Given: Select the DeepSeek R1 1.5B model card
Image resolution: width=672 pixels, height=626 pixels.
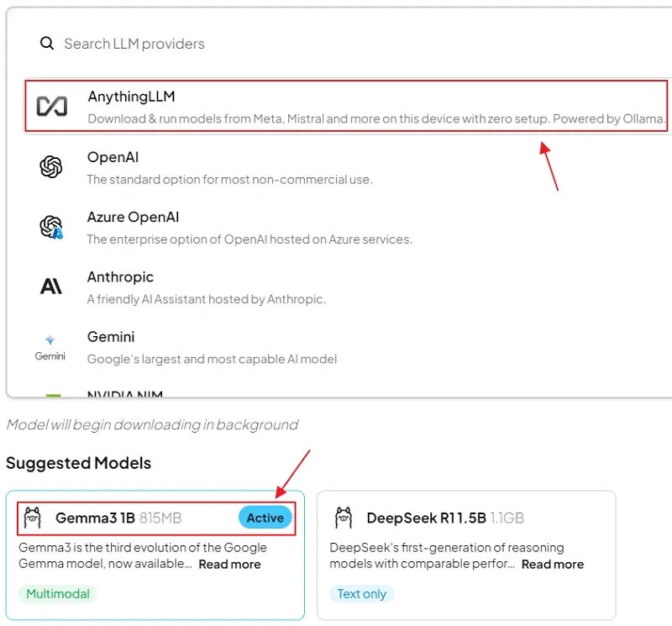Looking at the screenshot, I should click(x=466, y=555).
